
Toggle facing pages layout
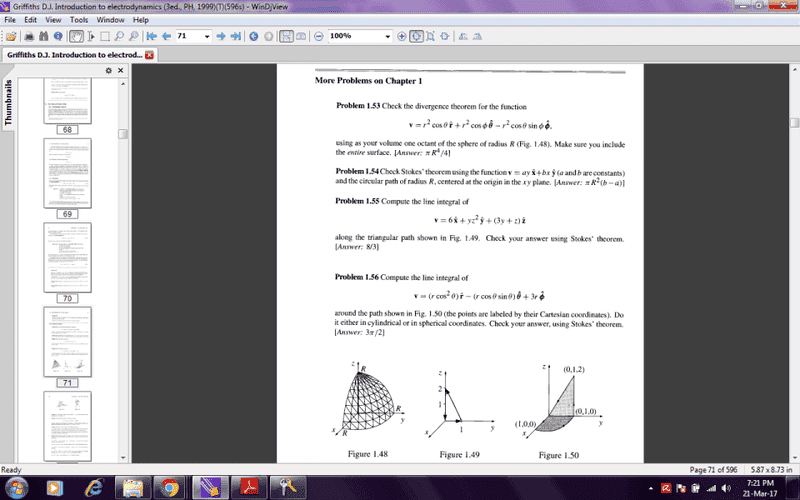301,36
